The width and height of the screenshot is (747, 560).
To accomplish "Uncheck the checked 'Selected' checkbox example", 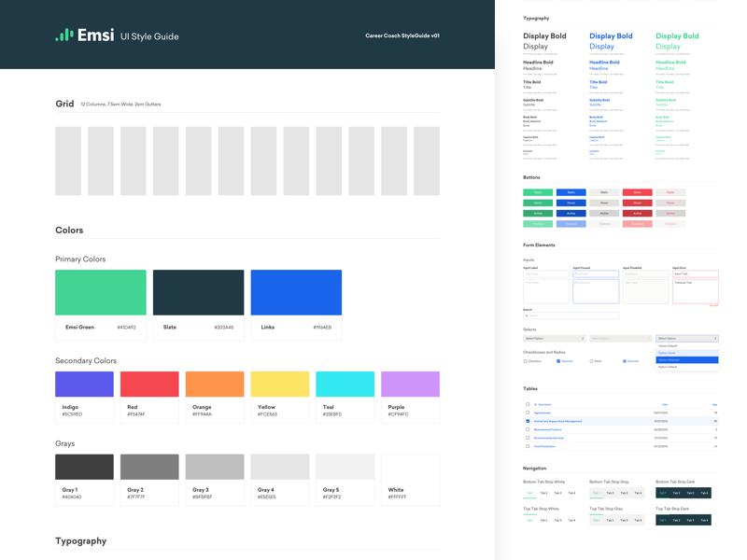I will tap(558, 361).
